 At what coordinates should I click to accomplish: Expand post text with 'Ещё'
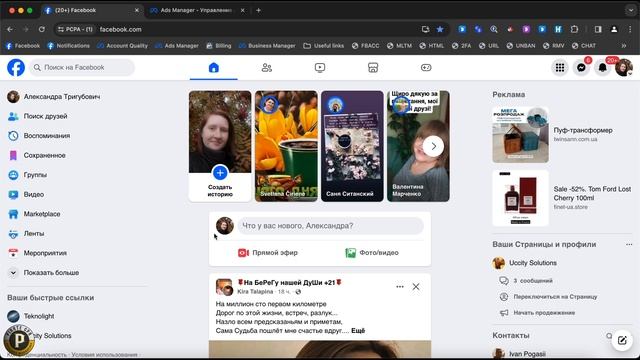pyautogui.click(x=358, y=331)
